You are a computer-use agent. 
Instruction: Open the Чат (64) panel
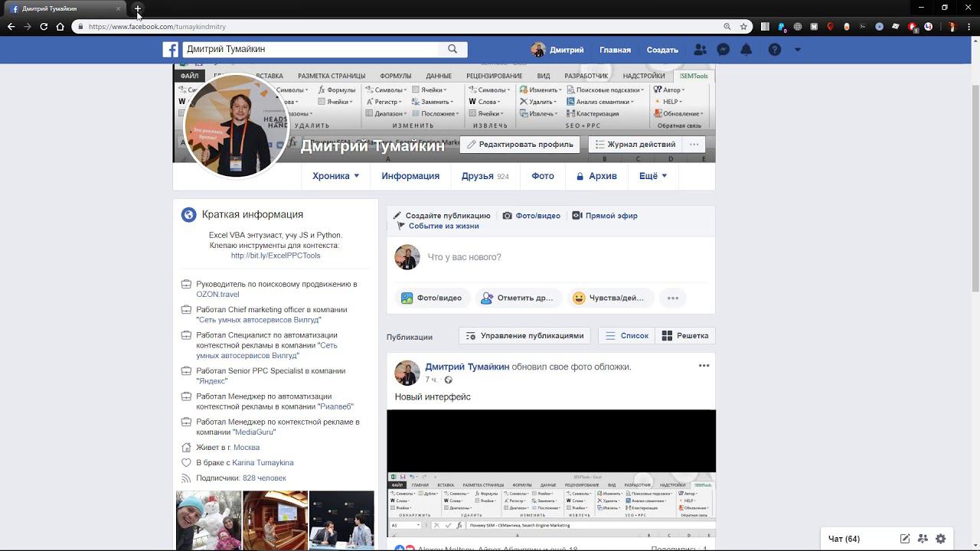(844, 539)
